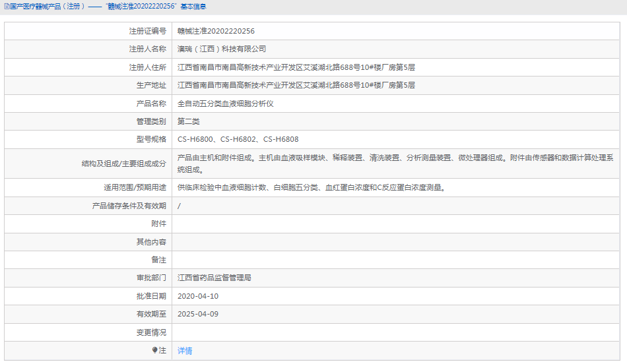This screenshot has width=627, height=364.
Task: Click the bulb icon beside 注 label
Action: coord(154,350)
